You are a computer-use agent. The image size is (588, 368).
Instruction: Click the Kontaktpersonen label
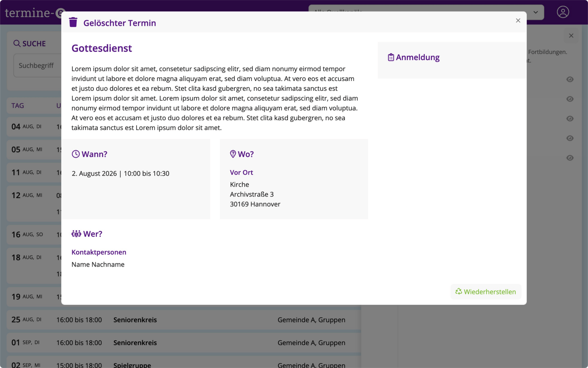click(x=99, y=252)
